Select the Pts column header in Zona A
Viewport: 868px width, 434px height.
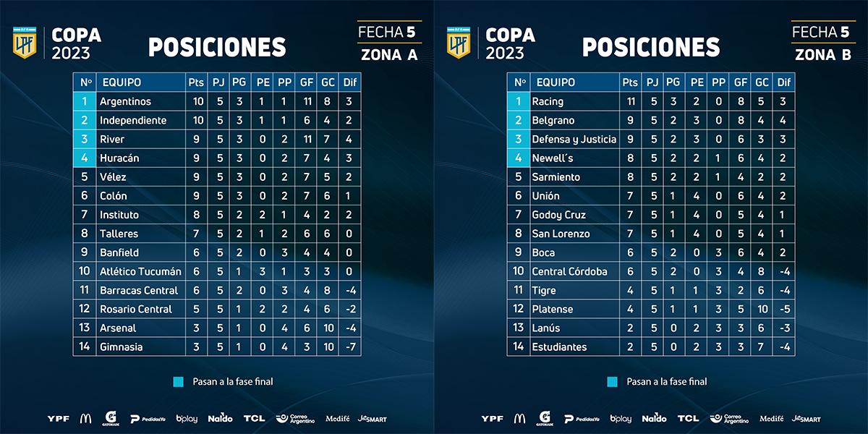pyautogui.click(x=195, y=82)
